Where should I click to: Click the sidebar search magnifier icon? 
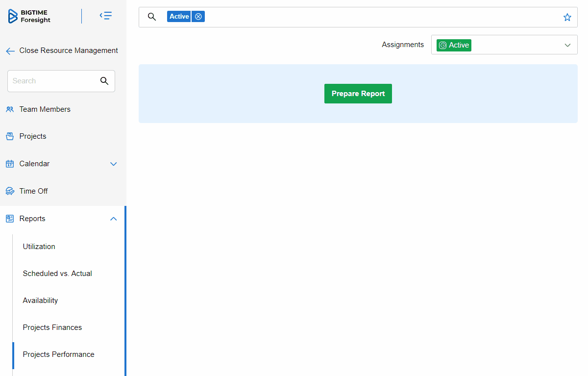(x=104, y=81)
